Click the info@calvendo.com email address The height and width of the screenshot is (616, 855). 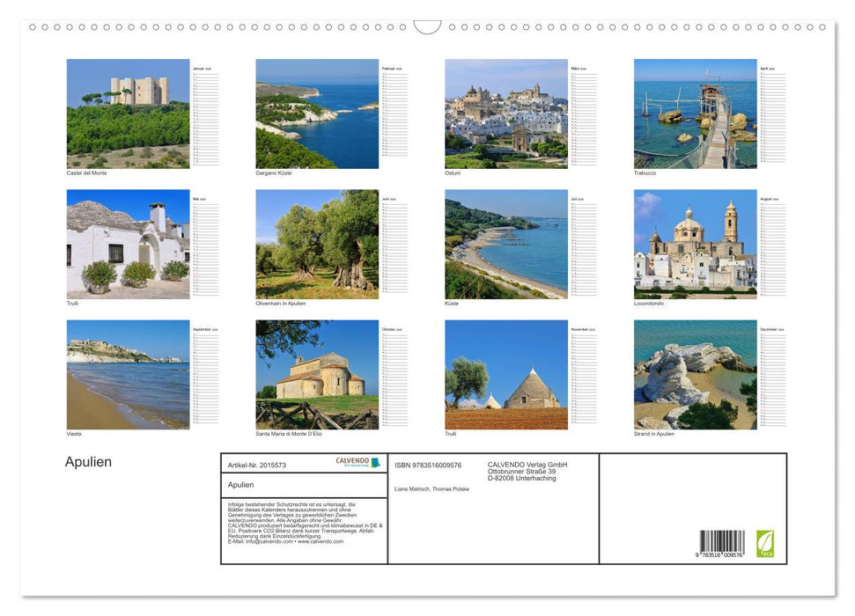tap(266, 543)
